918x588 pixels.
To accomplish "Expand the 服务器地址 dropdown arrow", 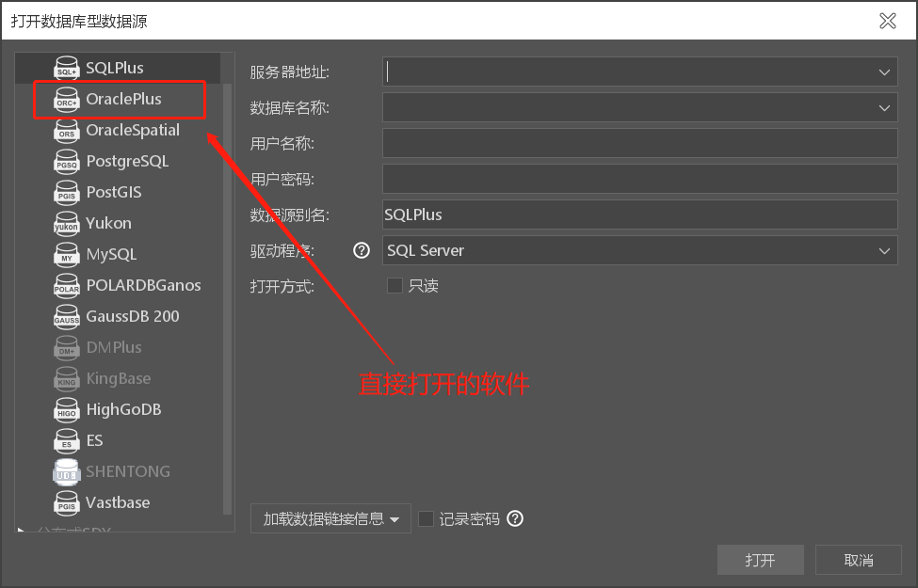I will click(x=884, y=72).
